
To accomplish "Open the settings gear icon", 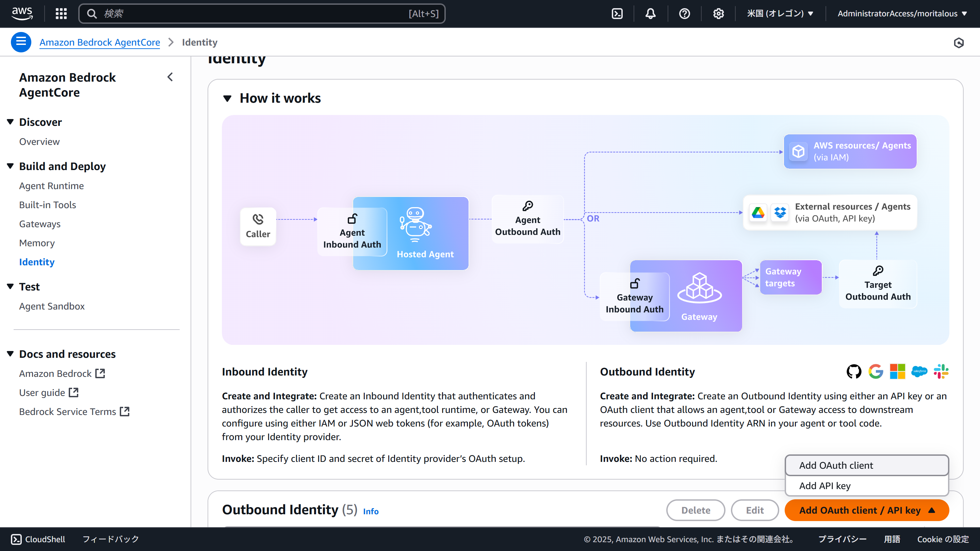I will coord(718,13).
